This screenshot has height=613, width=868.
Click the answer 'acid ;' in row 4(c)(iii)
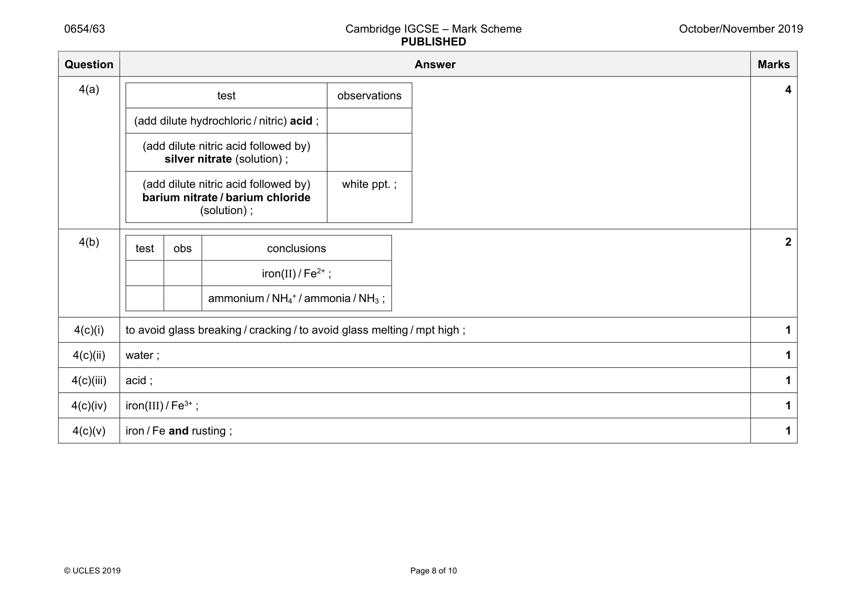pos(139,380)
